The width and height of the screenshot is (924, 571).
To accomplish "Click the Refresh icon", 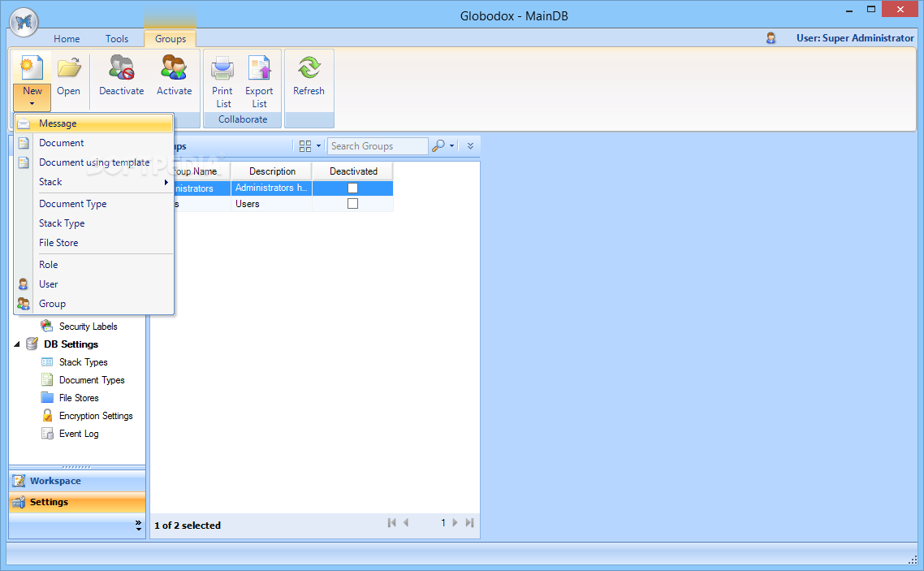I will (x=309, y=67).
